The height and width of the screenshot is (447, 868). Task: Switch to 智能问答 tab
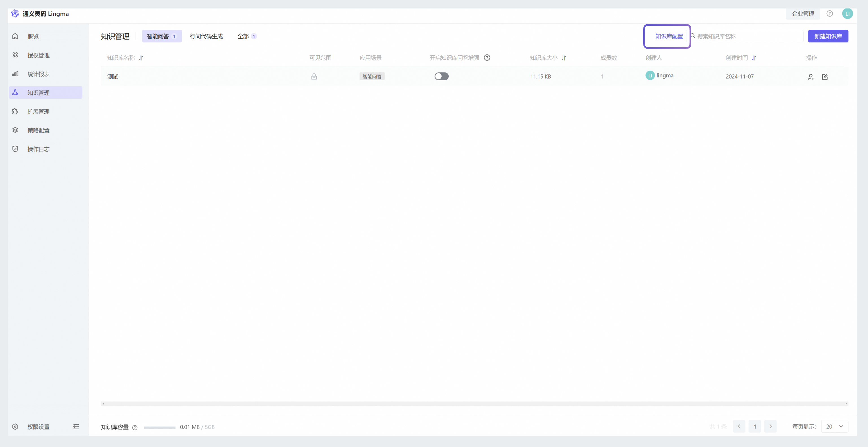(162, 36)
